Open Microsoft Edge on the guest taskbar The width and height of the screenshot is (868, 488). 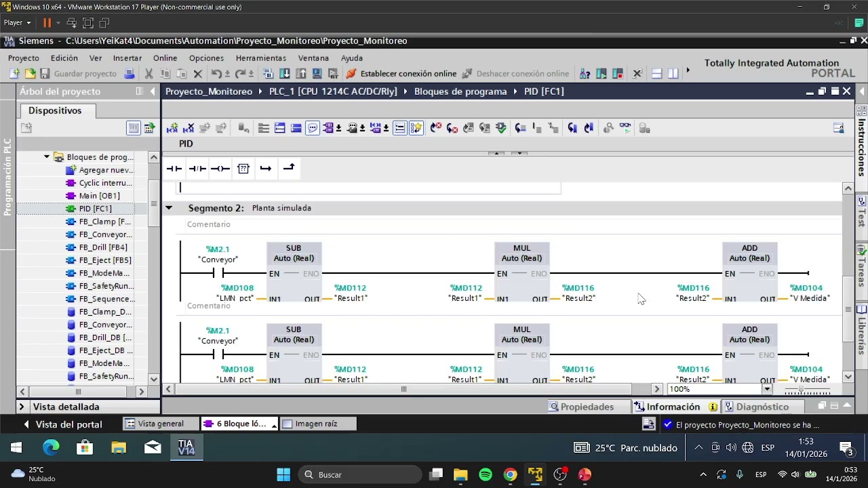(51, 447)
